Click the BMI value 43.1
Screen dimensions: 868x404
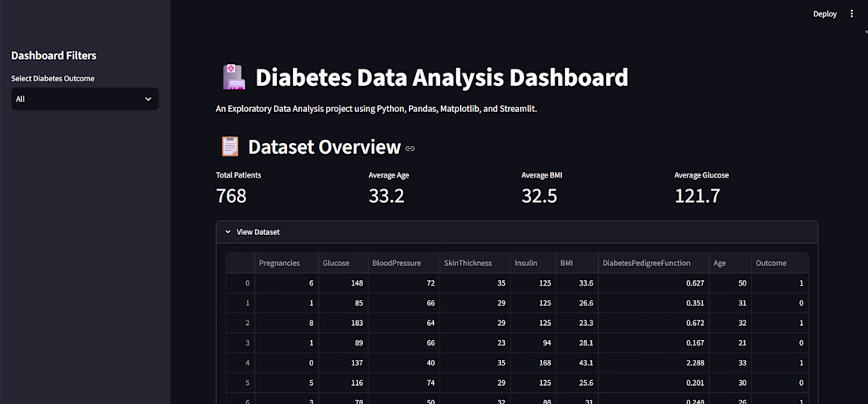[x=577, y=362]
